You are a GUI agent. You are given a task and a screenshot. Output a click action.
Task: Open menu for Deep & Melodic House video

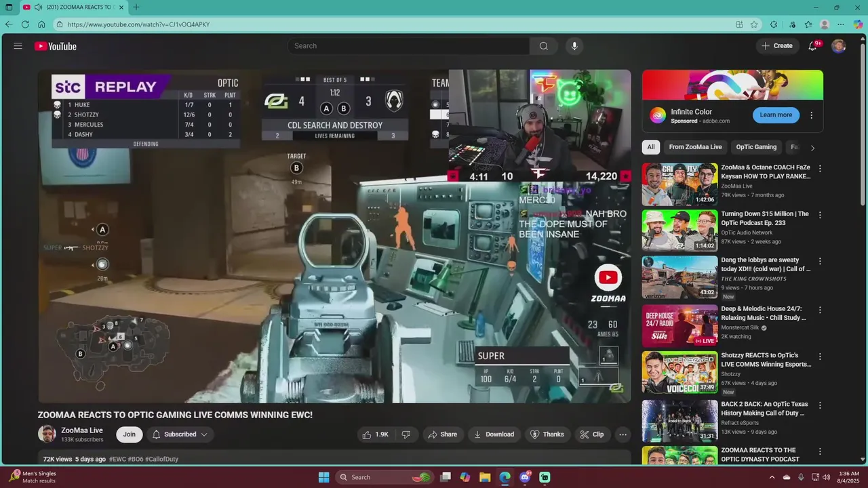[x=820, y=310]
